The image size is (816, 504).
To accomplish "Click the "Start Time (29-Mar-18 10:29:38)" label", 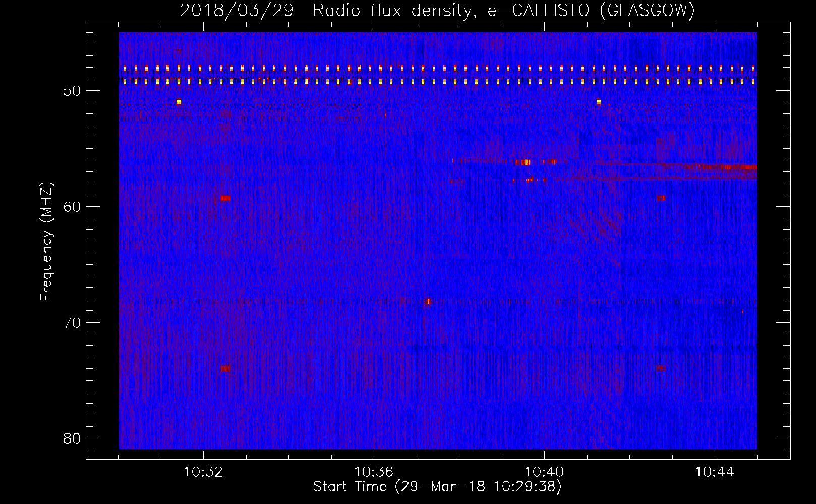I will coord(437,487).
